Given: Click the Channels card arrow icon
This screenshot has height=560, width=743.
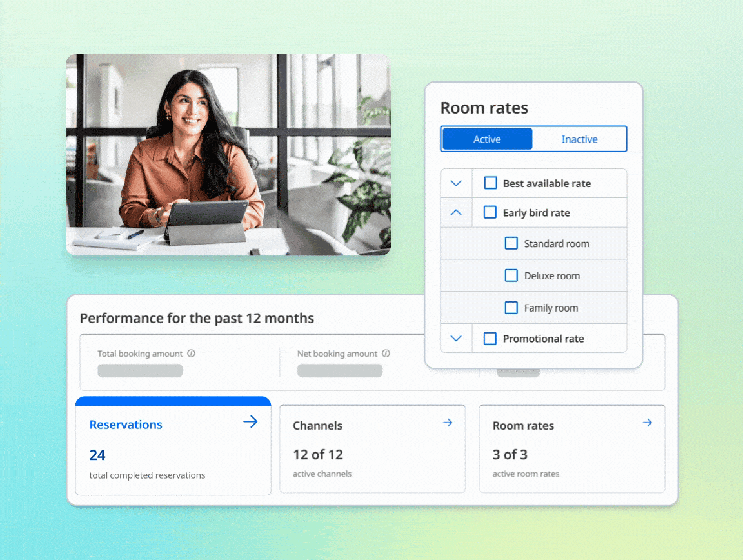Looking at the screenshot, I should (x=448, y=423).
